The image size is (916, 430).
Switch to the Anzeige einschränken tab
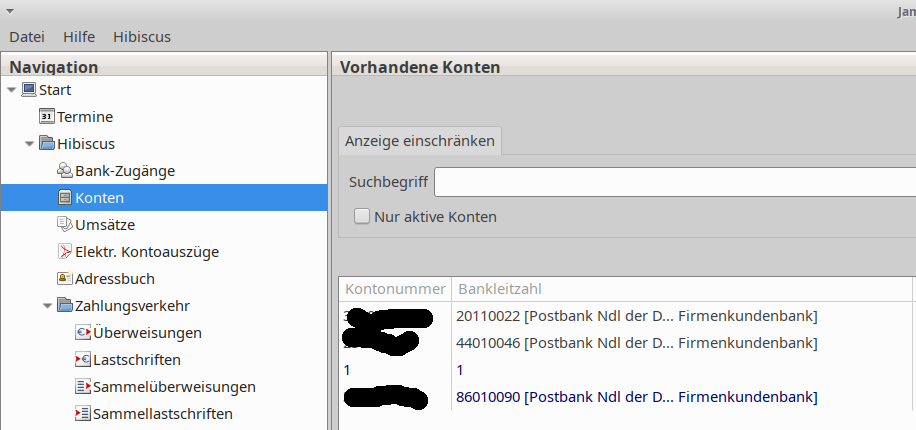[x=420, y=141]
